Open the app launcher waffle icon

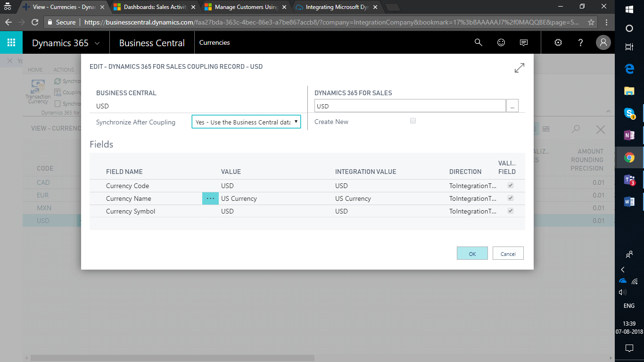(x=11, y=42)
